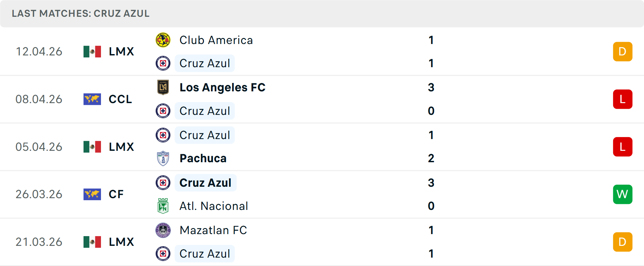The height and width of the screenshot is (266, 644).
Task: Select the Los Angeles FC badge icon
Action: coord(163,88)
